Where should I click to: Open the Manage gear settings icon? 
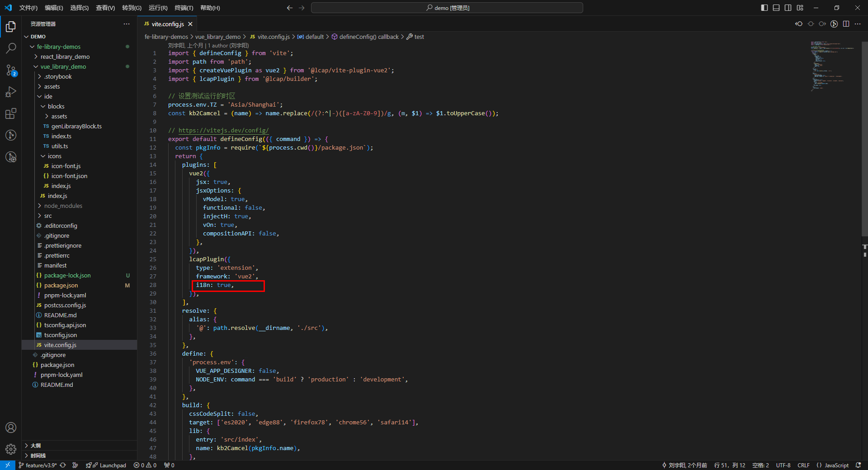click(x=11, y=449)
